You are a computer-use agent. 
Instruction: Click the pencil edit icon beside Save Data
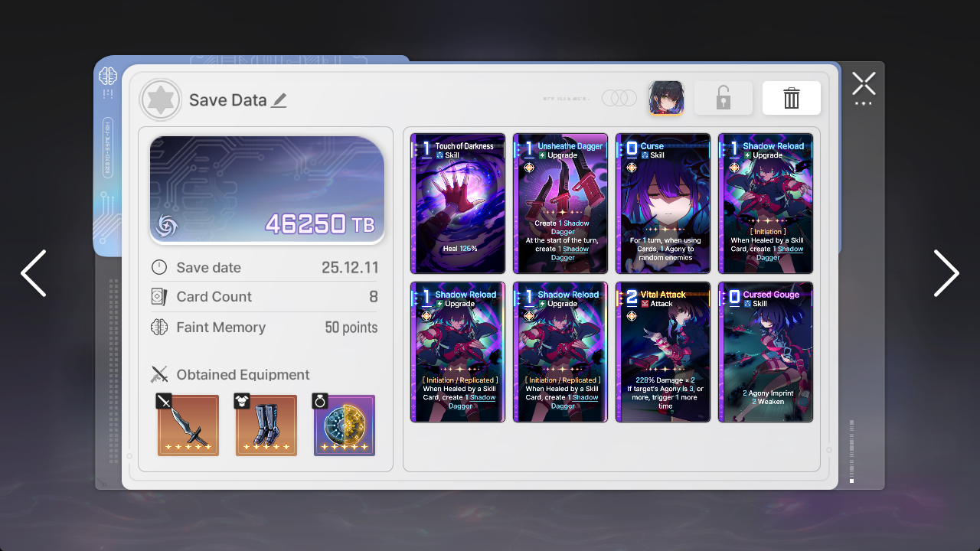click(279, 100)
